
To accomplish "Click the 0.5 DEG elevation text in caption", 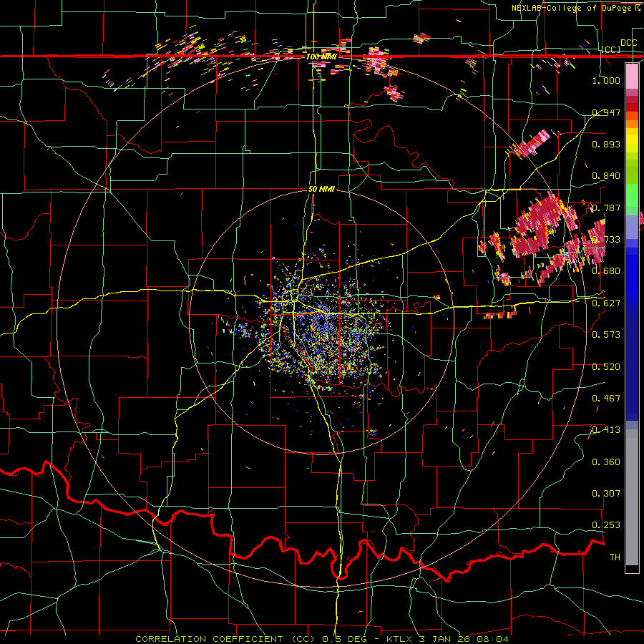I will tap(343, 639).
